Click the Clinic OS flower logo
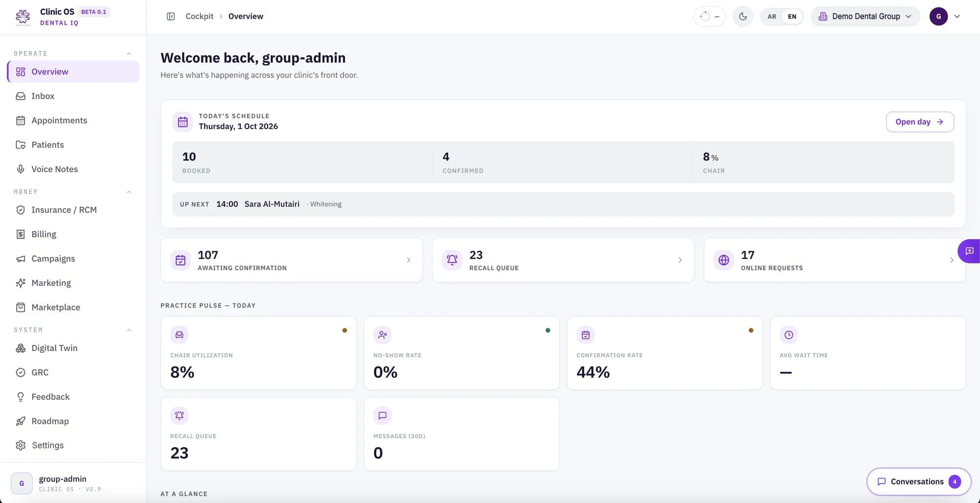Screen dimensions: 980x503 tap(23, 17)
